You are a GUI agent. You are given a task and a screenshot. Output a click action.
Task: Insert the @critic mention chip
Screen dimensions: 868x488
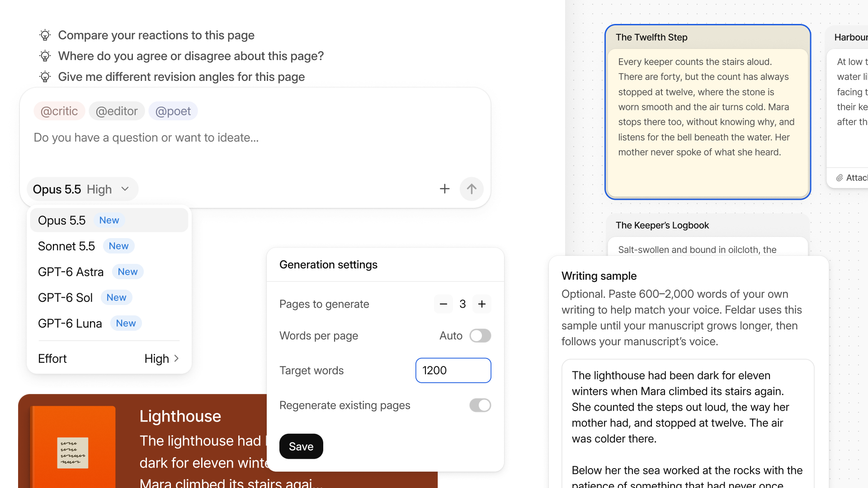coord(59,111)
